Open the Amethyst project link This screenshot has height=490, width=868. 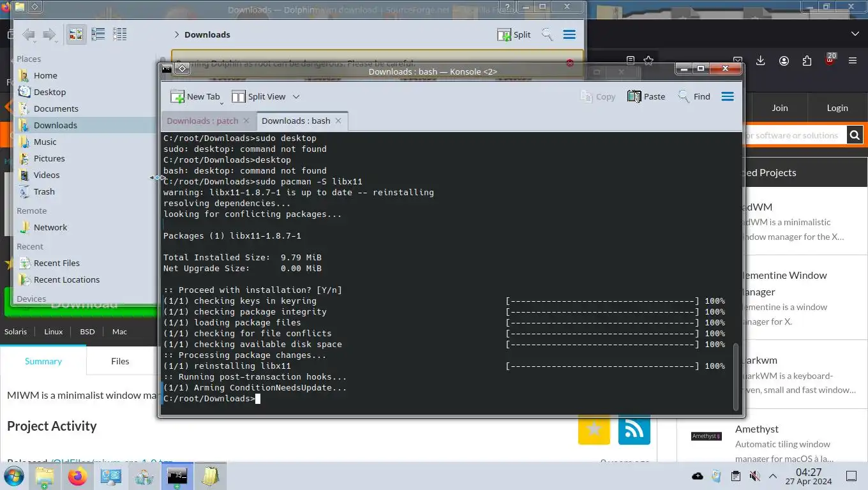pos(756,429)
